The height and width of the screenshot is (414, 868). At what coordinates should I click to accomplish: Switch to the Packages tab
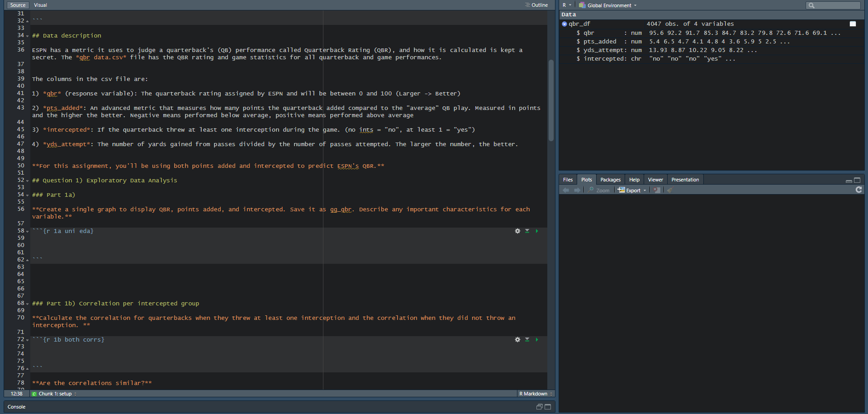(610, 180)
